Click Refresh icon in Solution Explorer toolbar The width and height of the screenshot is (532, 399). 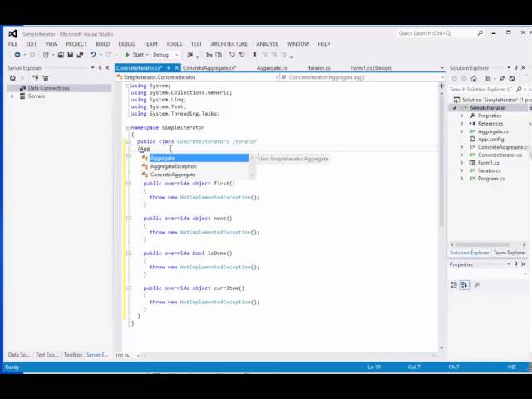tap(512, 79)
